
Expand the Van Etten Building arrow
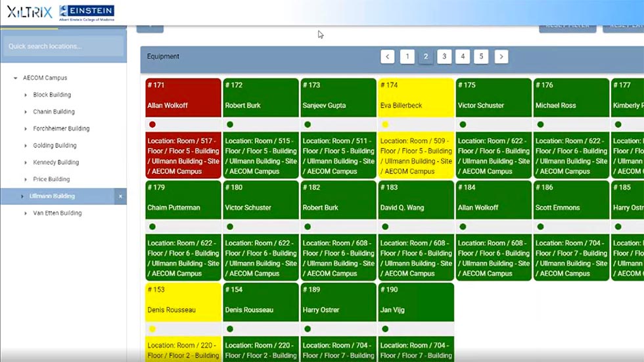[26, 214]
